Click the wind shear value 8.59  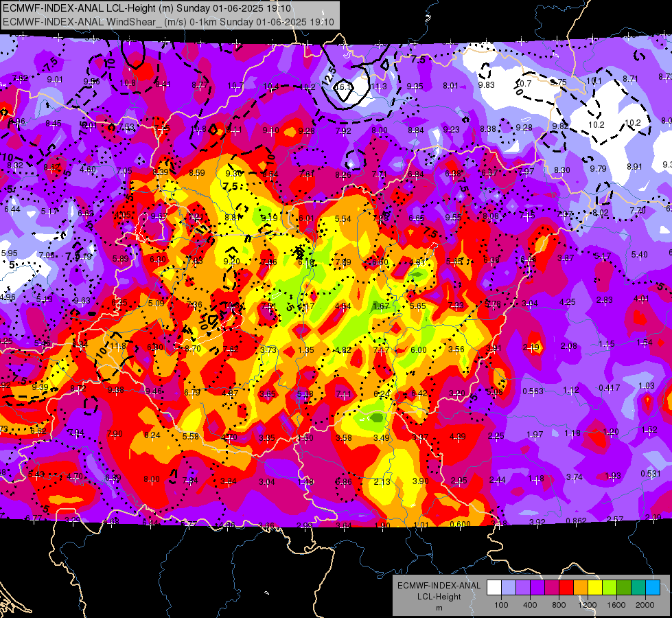pyautogui.click(x=197, y=173)
